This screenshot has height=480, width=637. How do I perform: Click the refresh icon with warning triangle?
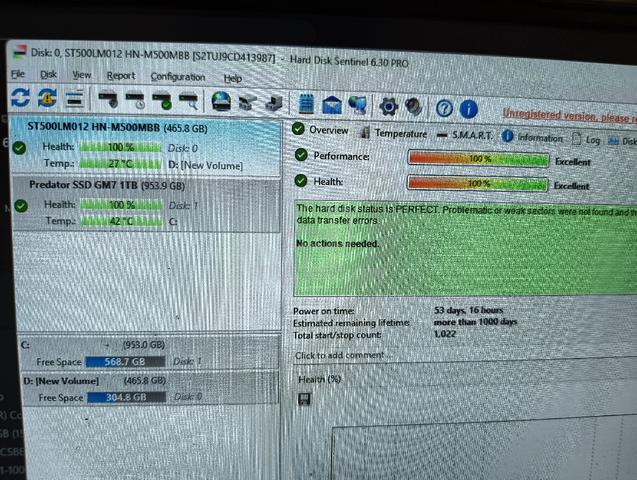47,98
